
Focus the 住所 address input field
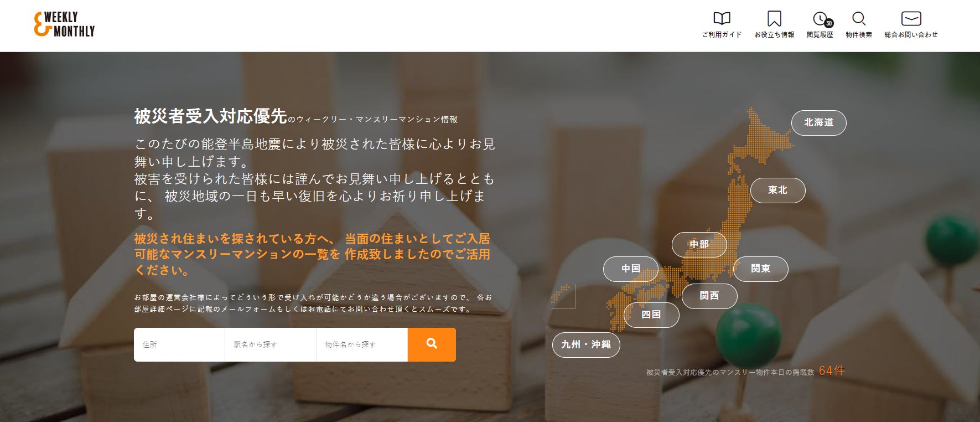(179, 344)
